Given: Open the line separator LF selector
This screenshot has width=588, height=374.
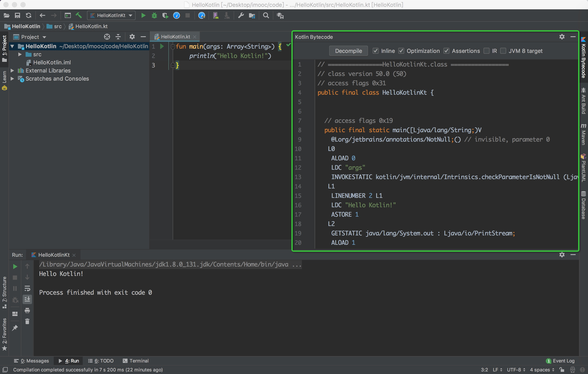Looking at the screenshot, I should (497, 370).
